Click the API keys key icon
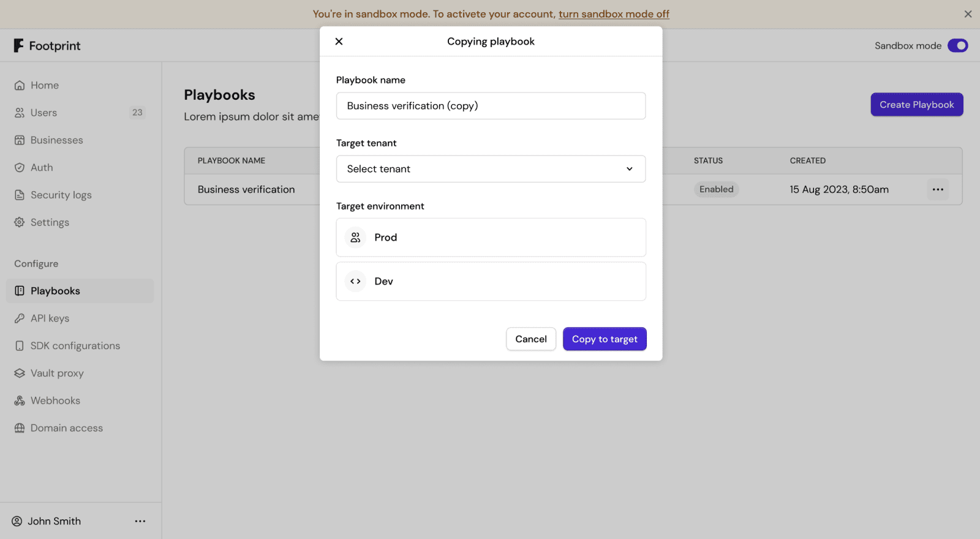 tap(20, 318)
